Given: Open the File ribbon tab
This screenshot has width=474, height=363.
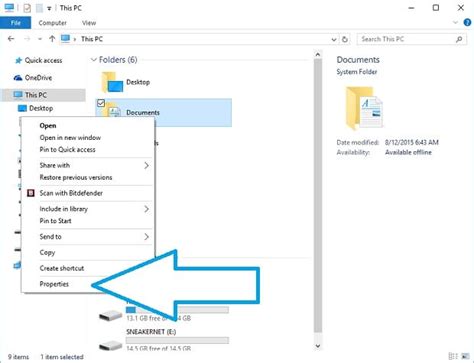Looking at the screenshot, I should point(16,23).
